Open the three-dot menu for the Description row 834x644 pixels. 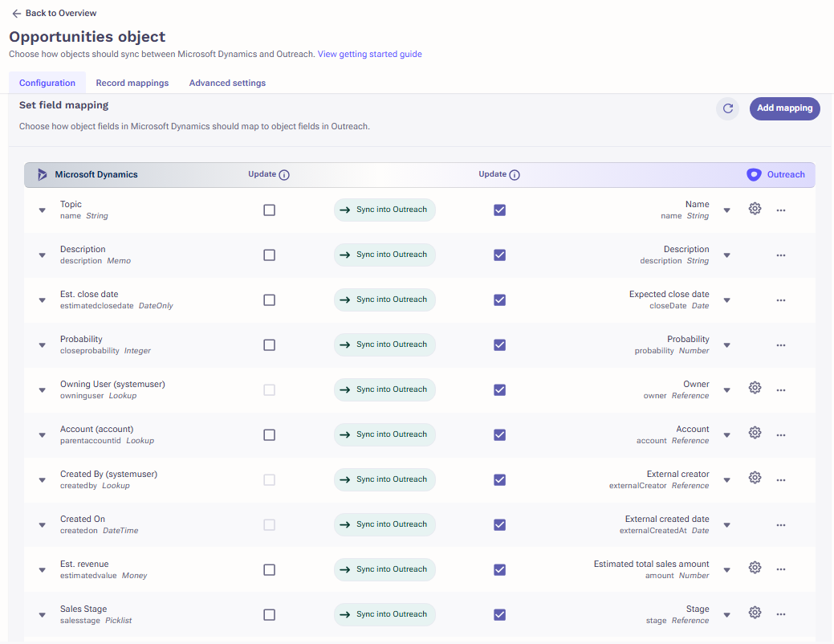click(x=781, y=255)
